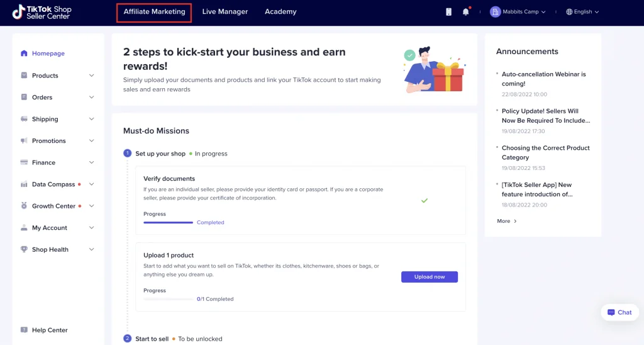Click the Upload 1 product heading
644x345 pixels.
tap(169, 255)
